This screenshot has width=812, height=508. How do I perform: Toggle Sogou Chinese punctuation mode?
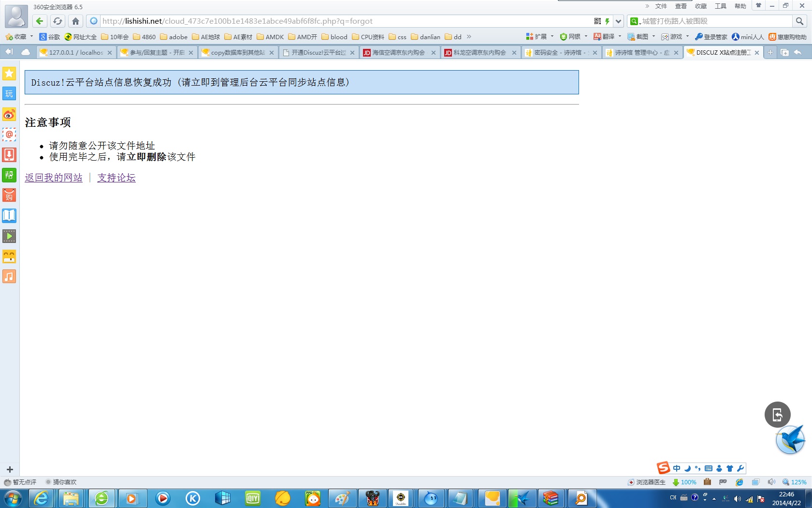coord(697,468)
